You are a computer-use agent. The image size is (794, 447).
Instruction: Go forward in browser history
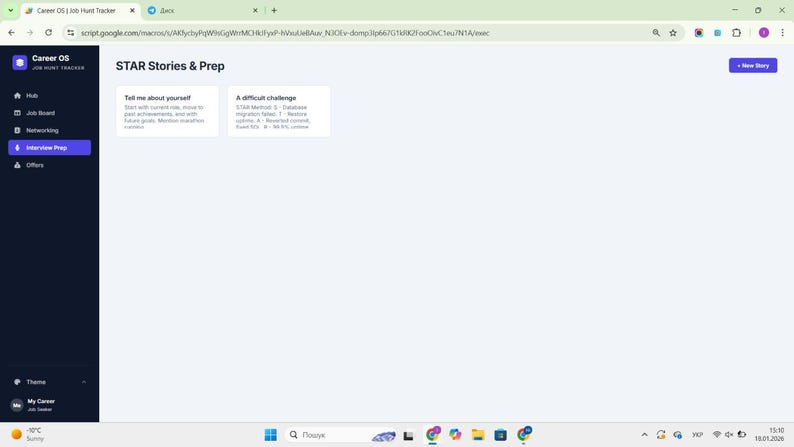click(x=30, y=32)
